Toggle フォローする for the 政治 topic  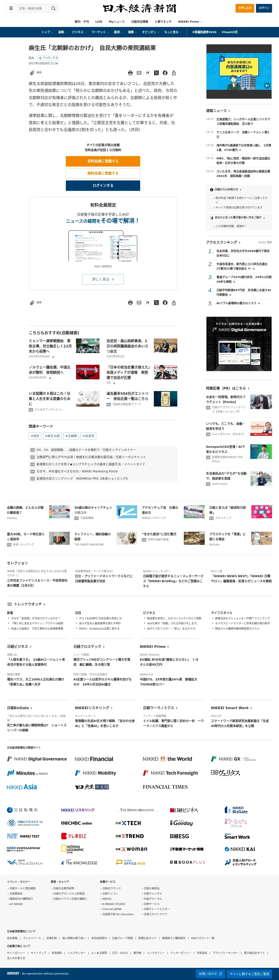pos(48,58)
